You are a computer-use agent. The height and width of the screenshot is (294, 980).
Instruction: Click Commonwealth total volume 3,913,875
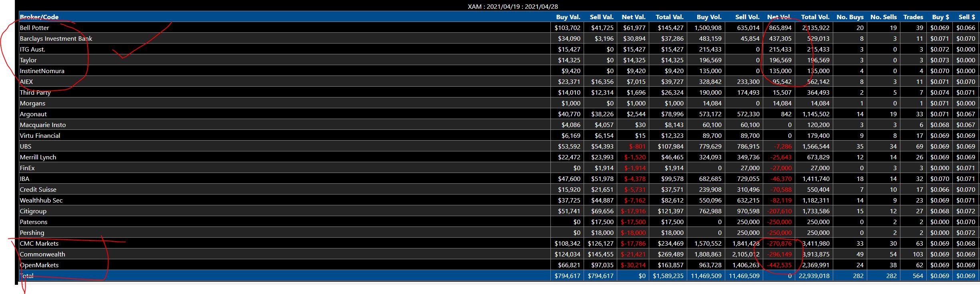coord(816,254)
